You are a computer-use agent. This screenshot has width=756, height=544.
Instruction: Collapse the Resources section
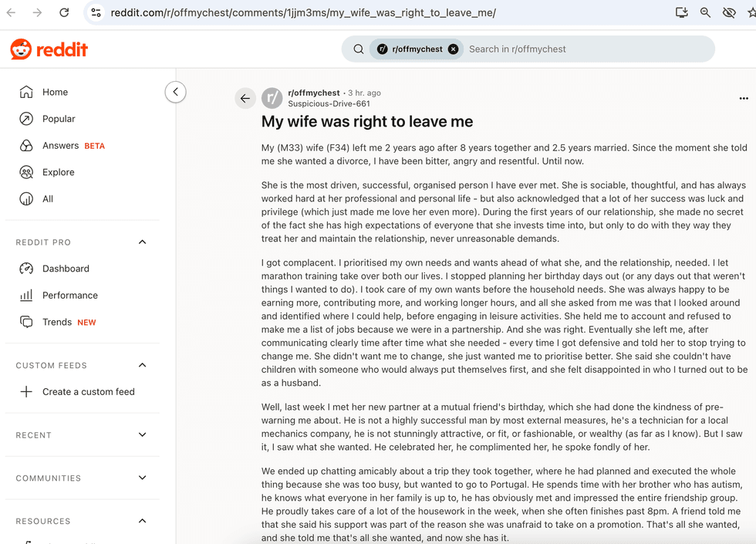[x=142, y=521]
